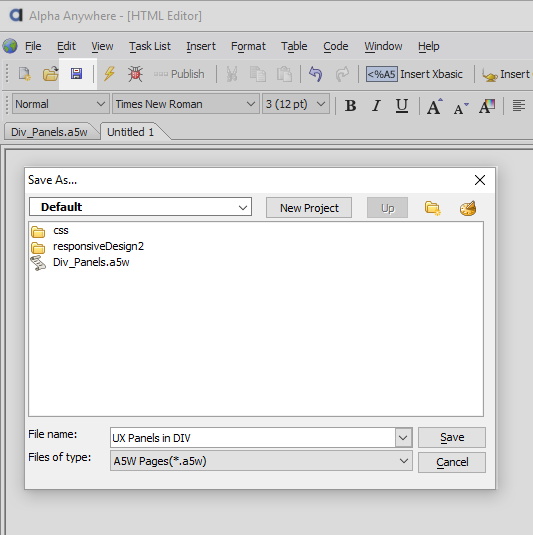Click the Save button
Screen dimensions: 533x535
tap(452, 437)
